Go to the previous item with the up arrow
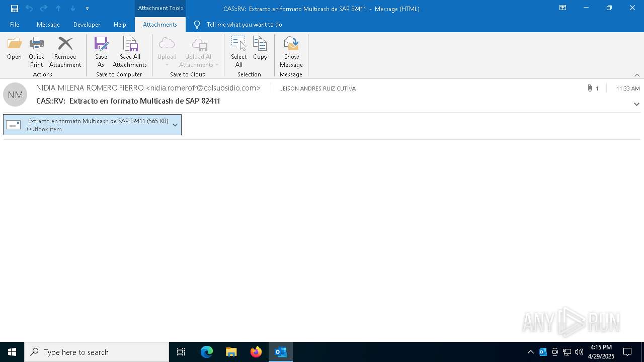The height and width of the screenshot is (362, 644). pyautogui.click(x=58, y=9)
